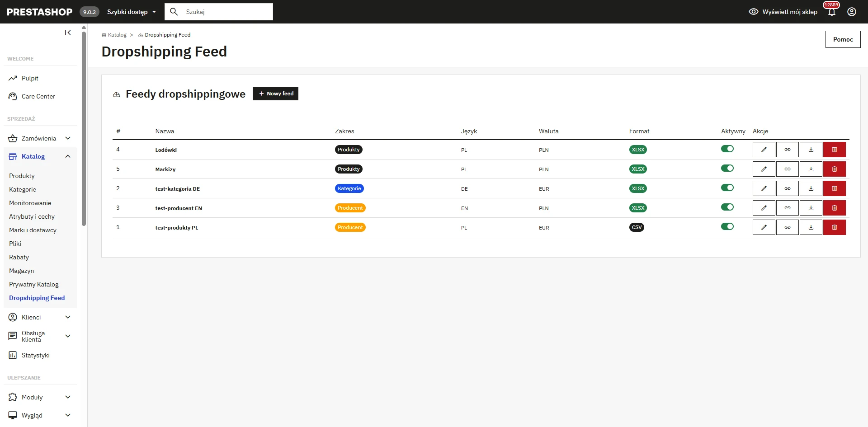Click the PrestaShop logo
868x427 pixels.
click(x=40, y=12)
